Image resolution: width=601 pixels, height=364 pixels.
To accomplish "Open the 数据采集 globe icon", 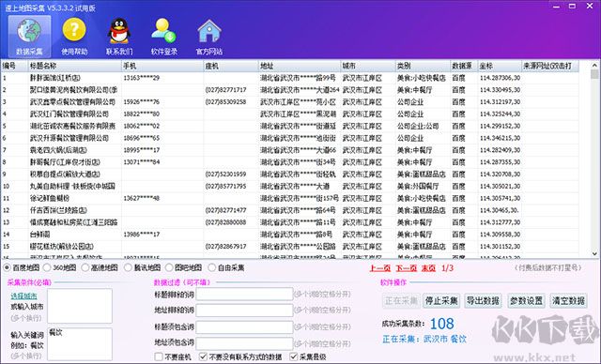I will [29, 37].
